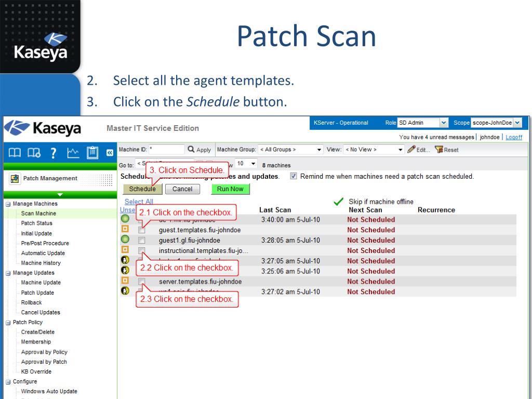Open Windows Auto Update menu item
532x399 pixels.
[49, 392]
